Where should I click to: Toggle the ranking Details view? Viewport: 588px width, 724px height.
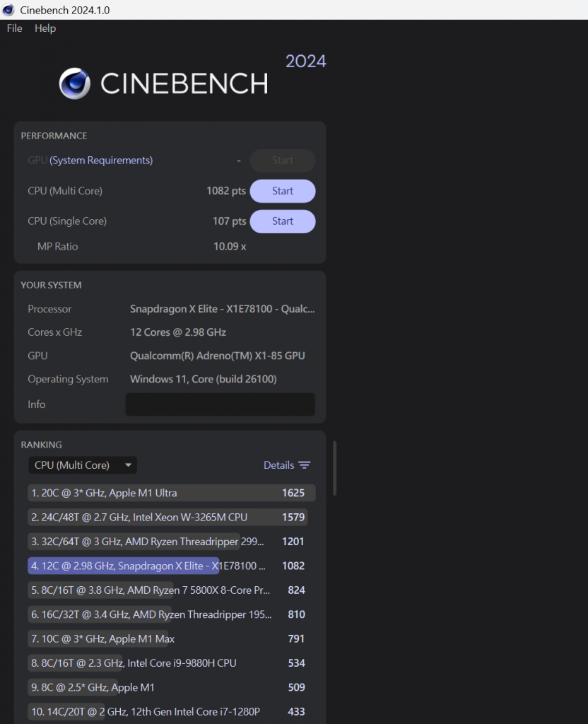coord(287,465)
